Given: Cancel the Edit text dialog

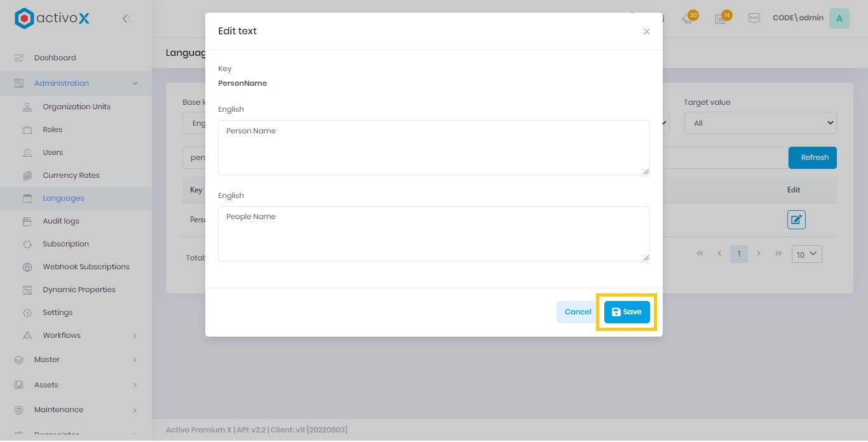Looking at the screenshot, I should pyautogui.click(x=578, y=312).
